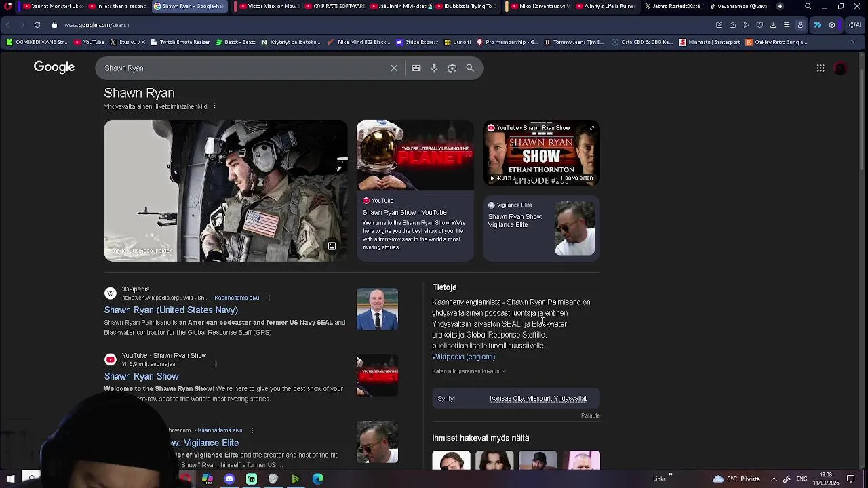This screenshot has width=868, height=488.
Task: Search by image with the lens icon
Action: coord(452,68)
